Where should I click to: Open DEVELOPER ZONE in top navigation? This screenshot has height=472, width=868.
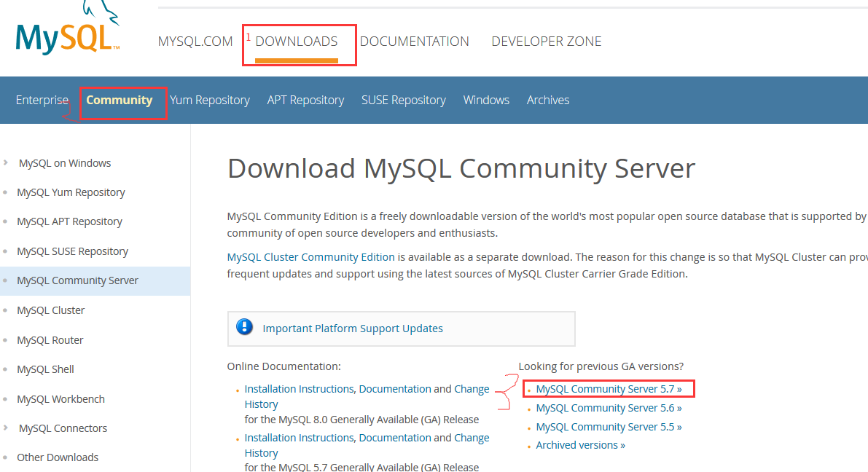click(x=546, y=42)
